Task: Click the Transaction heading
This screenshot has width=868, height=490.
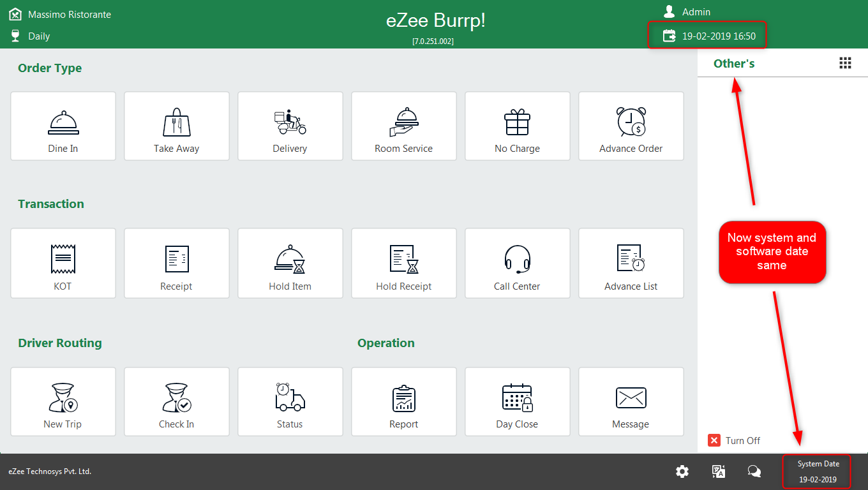Action: click(x=51, y=204)
